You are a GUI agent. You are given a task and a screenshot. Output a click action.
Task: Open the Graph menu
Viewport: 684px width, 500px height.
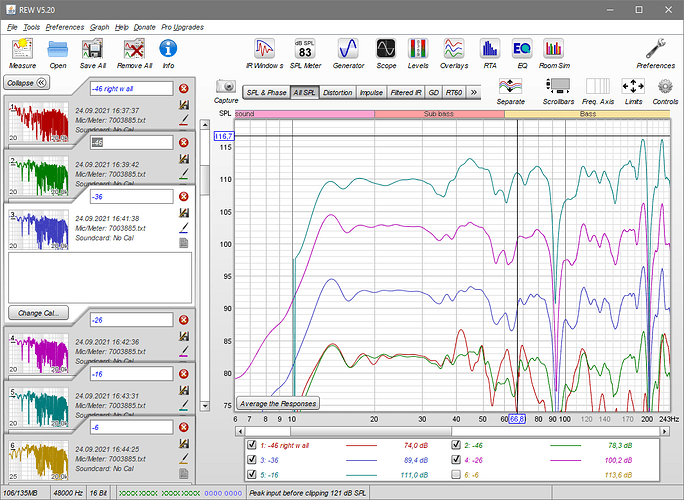(x=99, y=27)
